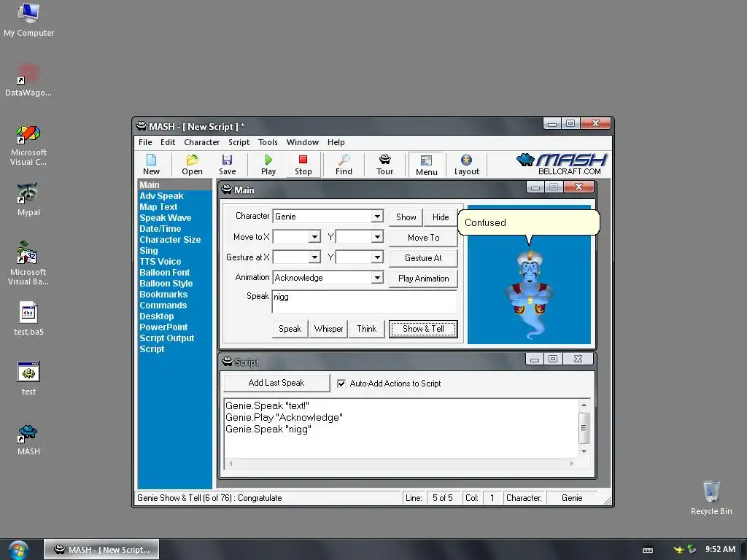
Task: Click the Layout toolbar icon
Action: 466,165
